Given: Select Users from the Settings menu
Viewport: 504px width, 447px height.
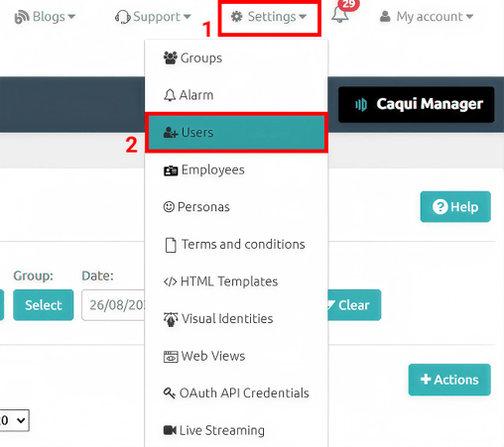Looking at the screenshot, I should point(236,133).
